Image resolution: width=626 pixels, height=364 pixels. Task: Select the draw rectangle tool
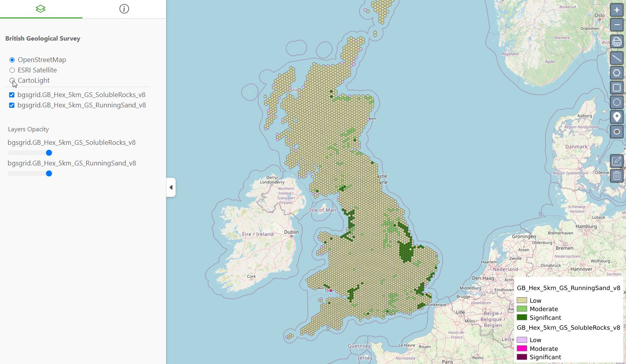click(616, 88)
